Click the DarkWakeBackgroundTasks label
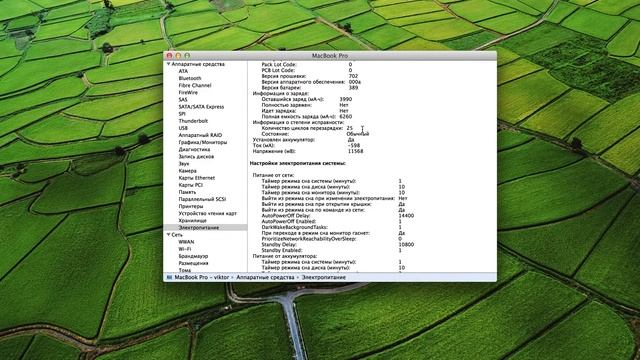This screenshot has height=360, width=640. 295,227
